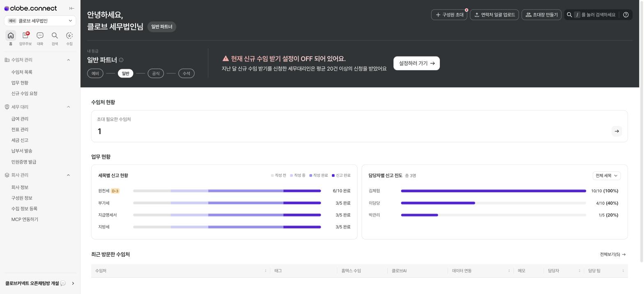The width and height of the screenshot is (644, 294).
Task: Click the 부가세 progress bar
Action: tap(227, 203)
